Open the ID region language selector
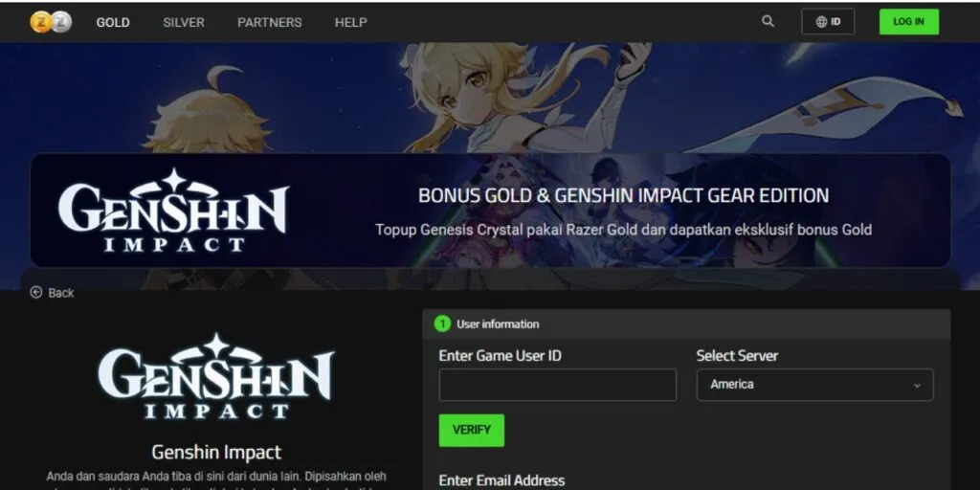This screenshot has width=980, height=490. pos(828,22)
